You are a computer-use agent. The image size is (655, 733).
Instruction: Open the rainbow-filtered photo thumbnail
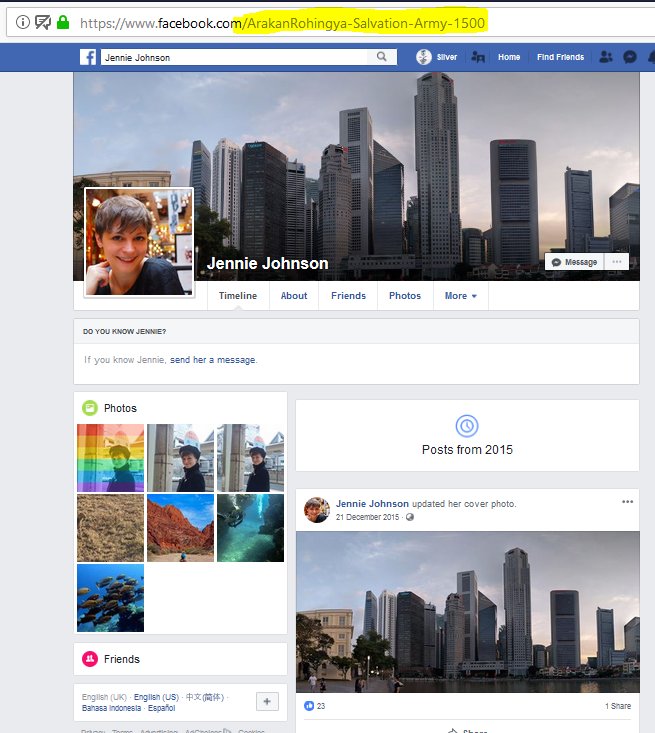110,458
